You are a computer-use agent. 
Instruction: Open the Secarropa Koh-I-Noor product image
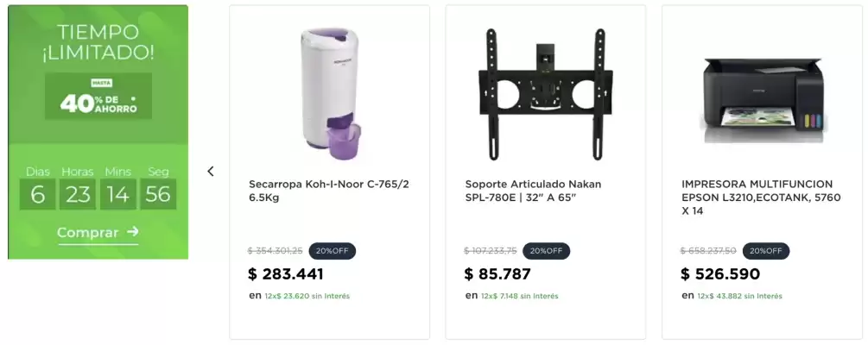click(x=331, y=94)
